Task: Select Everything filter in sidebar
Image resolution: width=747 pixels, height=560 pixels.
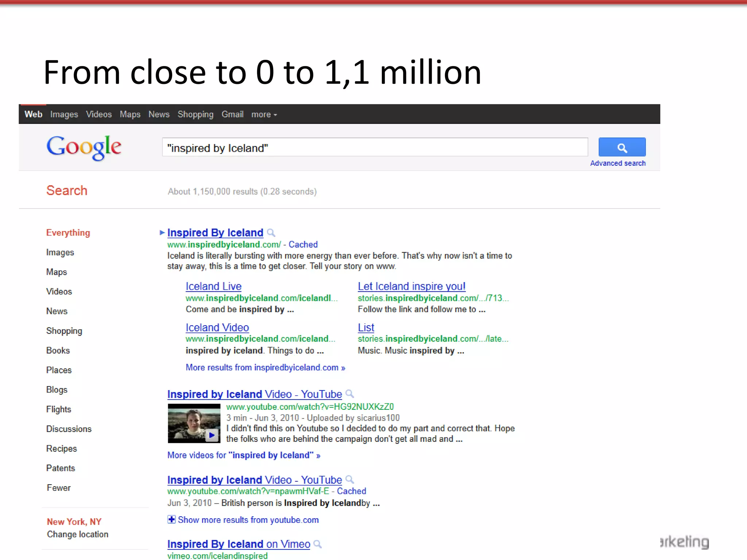Action: click(x=68, y=233)
